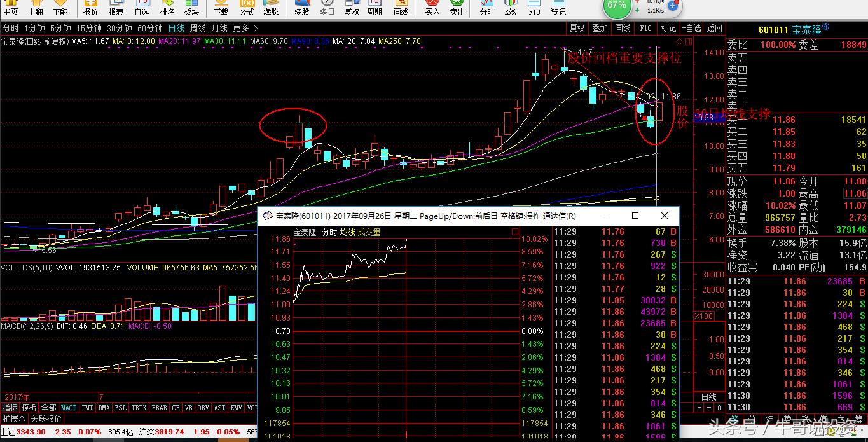868x442 pixels.
Task: Open the 自选 watchlist toolbar icon
Action: pos(142,8)
